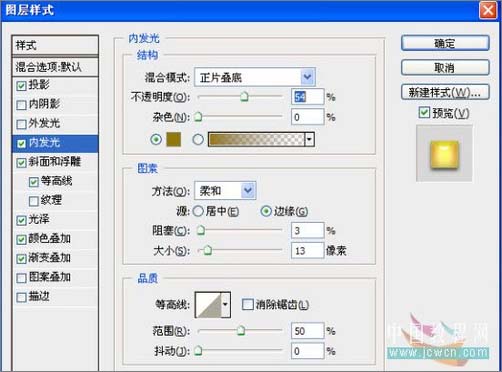Select the 混合选项:默认 entry
Image resolution: width=502 pixels, height=372 pixels.
(x=55, y=67)
